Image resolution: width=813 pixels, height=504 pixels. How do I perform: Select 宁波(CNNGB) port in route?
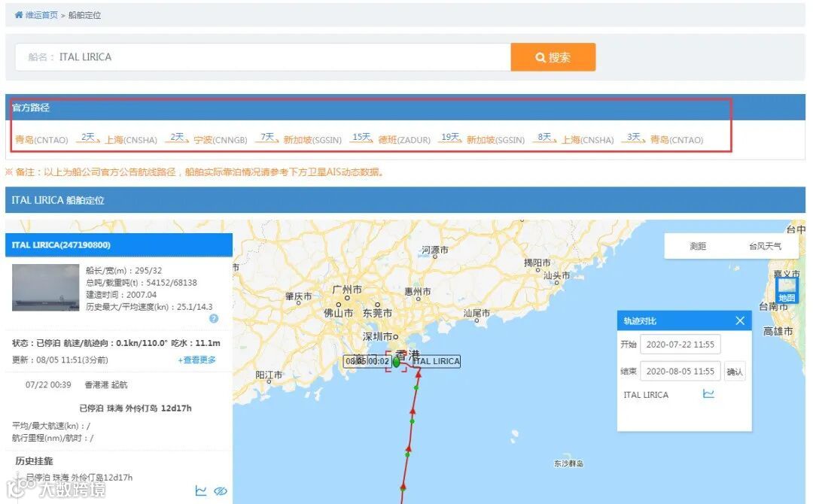[221, 140]
